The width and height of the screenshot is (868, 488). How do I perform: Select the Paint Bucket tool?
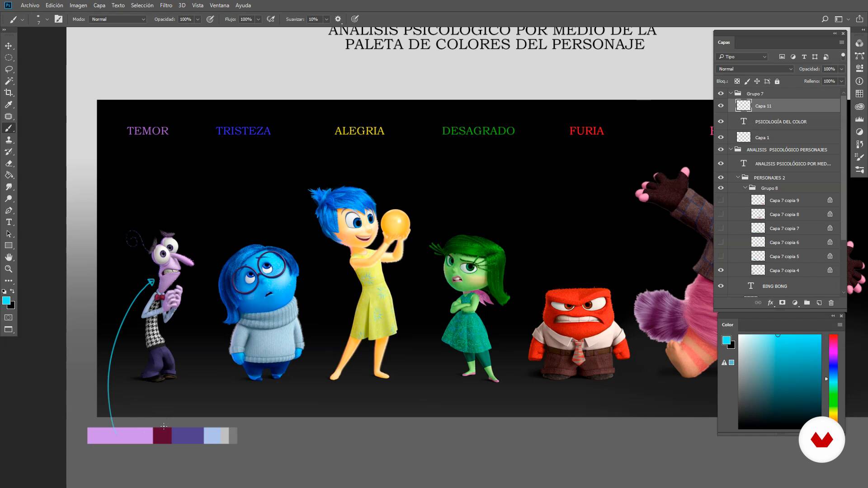(x=9, y=175)
